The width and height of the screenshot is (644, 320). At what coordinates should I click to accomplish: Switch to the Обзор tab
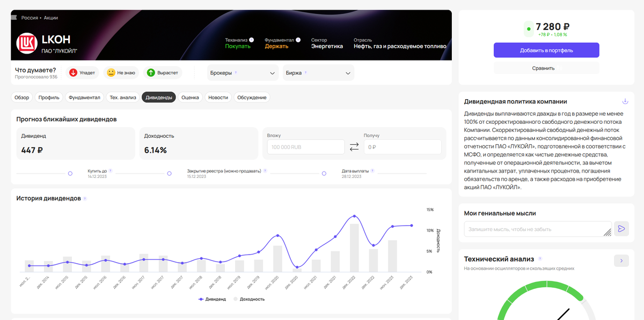pyautogui.click(x=22, y=98)
